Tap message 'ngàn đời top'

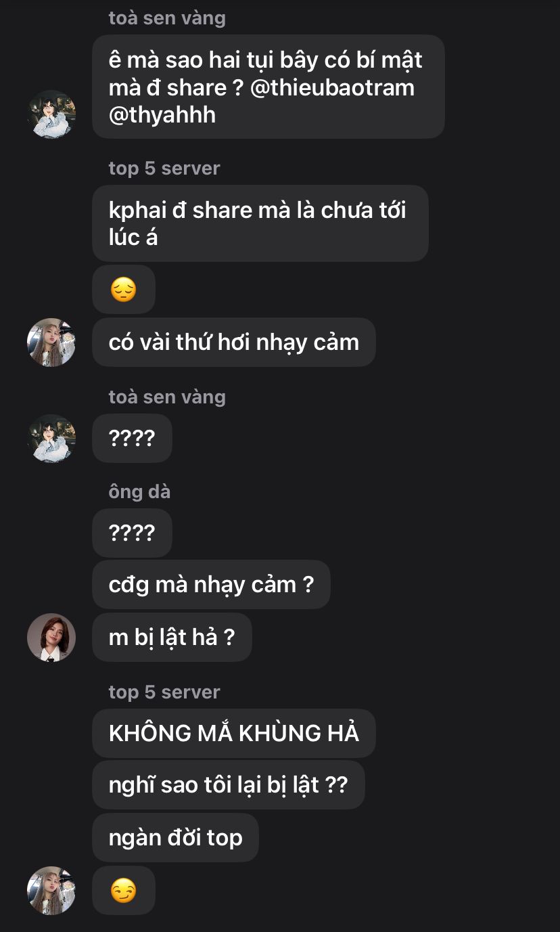pyautogui.click(x=176, y=838)
